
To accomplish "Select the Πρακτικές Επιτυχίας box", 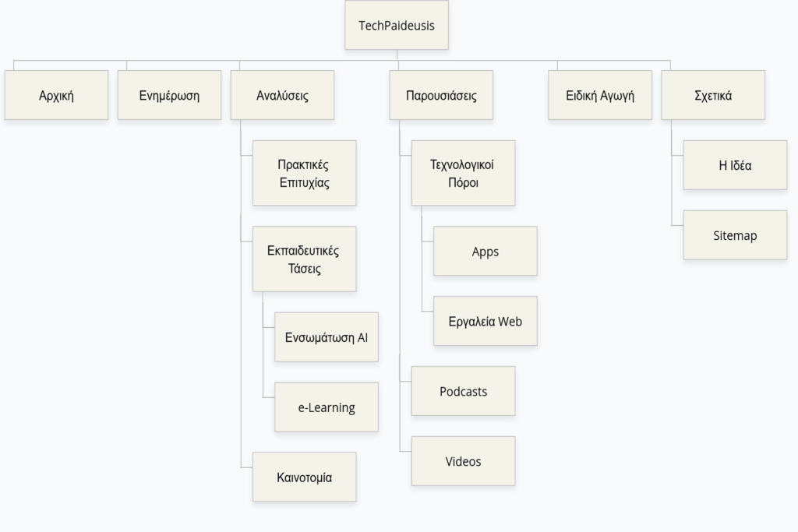I will pyautogui.click(x=304, y=173).
